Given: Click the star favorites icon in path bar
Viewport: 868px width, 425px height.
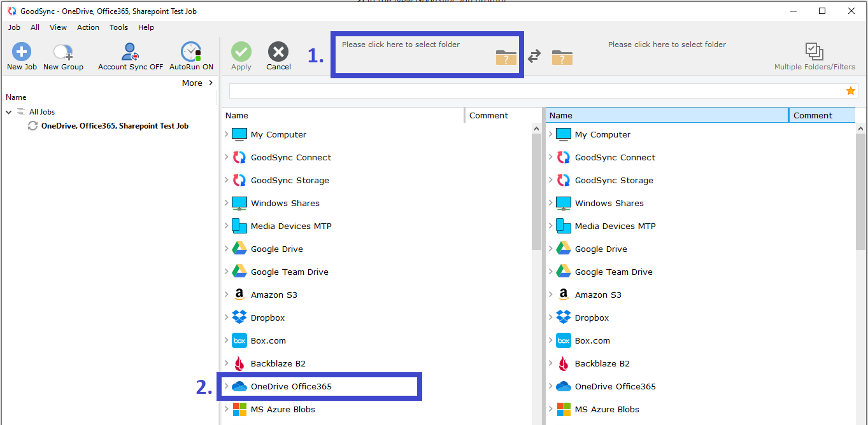Looking at the screenshot, I should (850, 91).
